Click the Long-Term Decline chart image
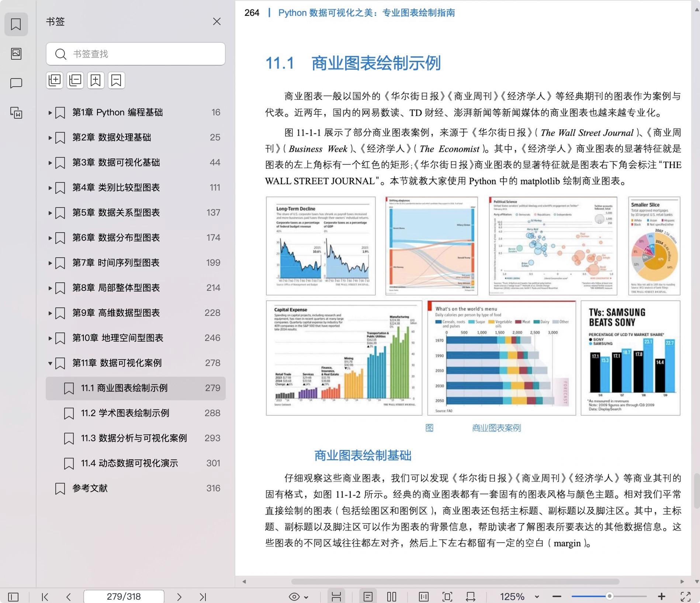This screenshot has height=603, width=700. (x=321, y=246)
